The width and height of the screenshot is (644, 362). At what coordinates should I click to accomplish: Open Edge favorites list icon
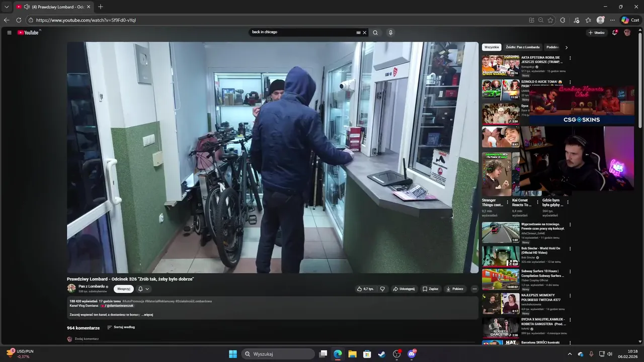click(x=588, y=20)
